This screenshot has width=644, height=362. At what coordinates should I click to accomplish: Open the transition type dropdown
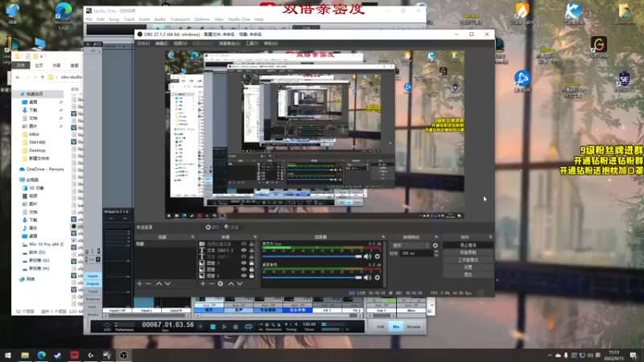point(411,245)
